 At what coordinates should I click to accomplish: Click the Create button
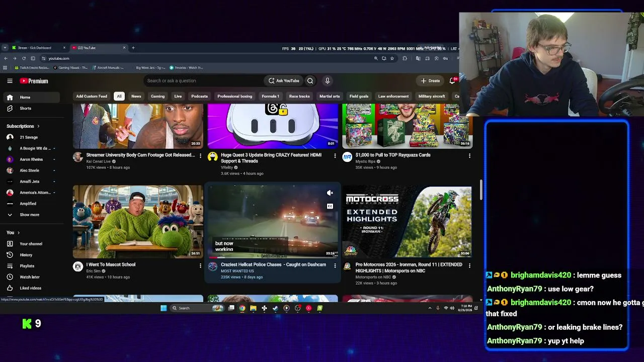[430, 80]
